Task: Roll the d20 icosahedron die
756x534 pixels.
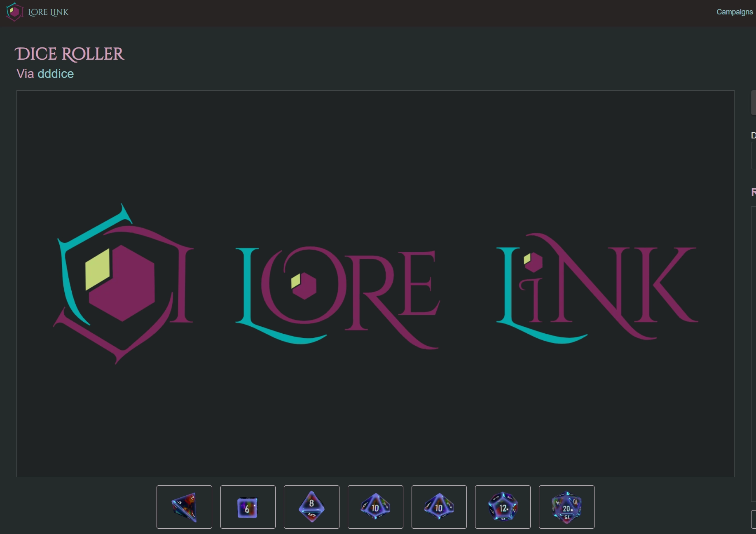Action: [566, 507]
